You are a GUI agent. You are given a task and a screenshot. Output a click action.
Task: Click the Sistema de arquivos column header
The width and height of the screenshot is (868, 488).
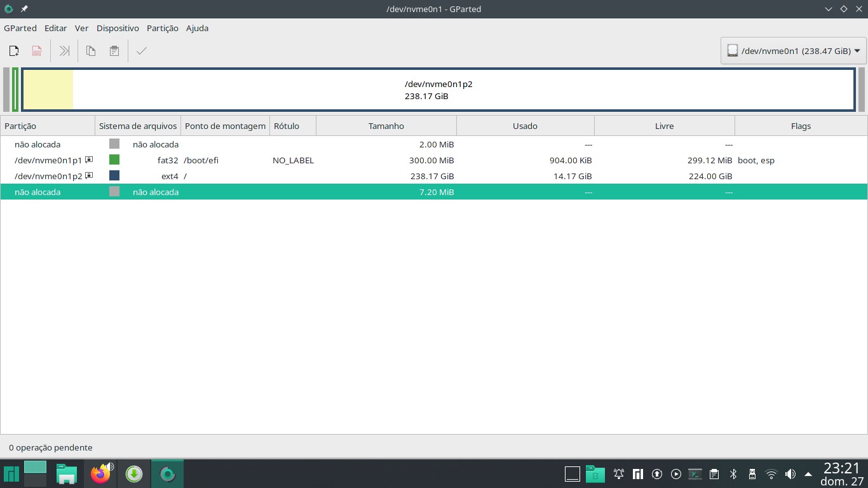[138, 126]
